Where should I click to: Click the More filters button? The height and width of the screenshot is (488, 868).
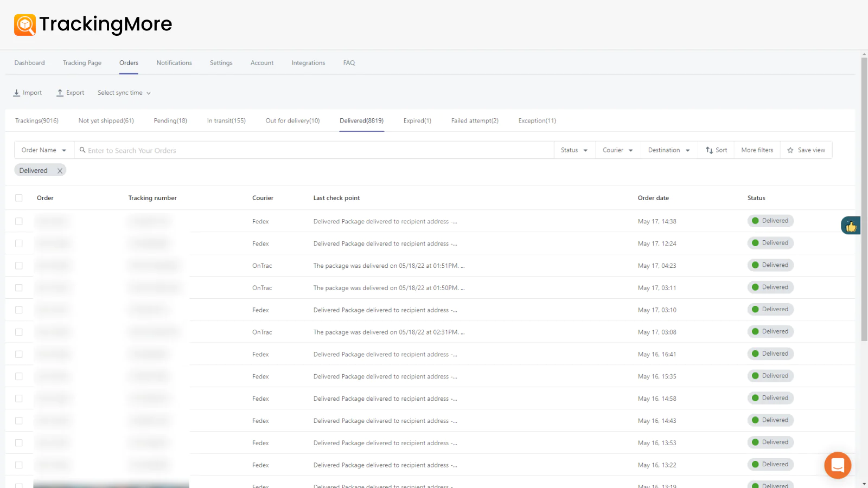point(757,150)
